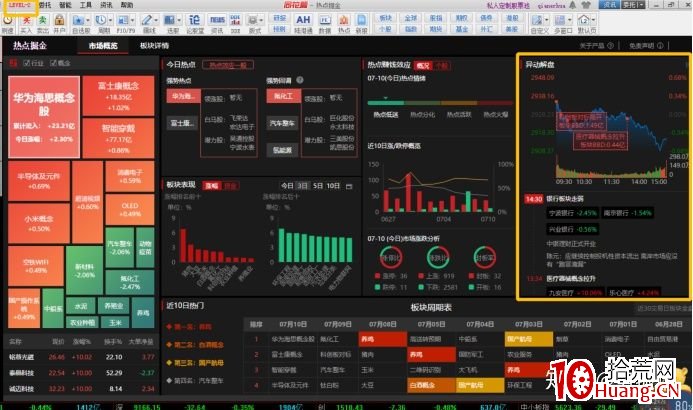This screenshot has width=693, height=410.
Task: Select the 今日 period option
Action: point(287,186)
